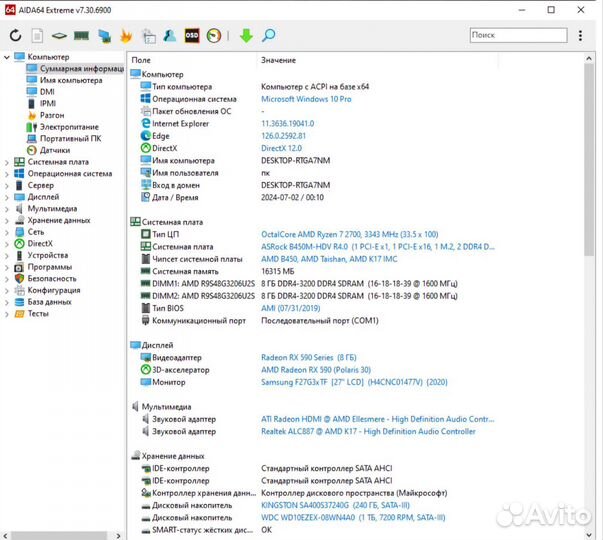This screenshot has width=603, height=540.
Task: Open the OctalCore AMD Ryzen 7 2700 link
Action: tap(350, 234)
